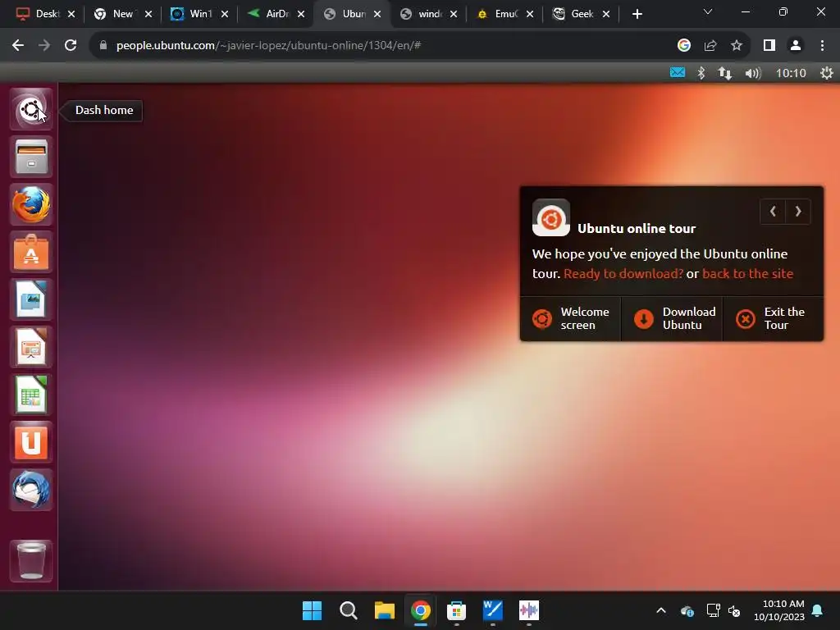Open the Chrome three-dot menu
Viewport: 840px width, 630px height.
[x=822, y=46]
